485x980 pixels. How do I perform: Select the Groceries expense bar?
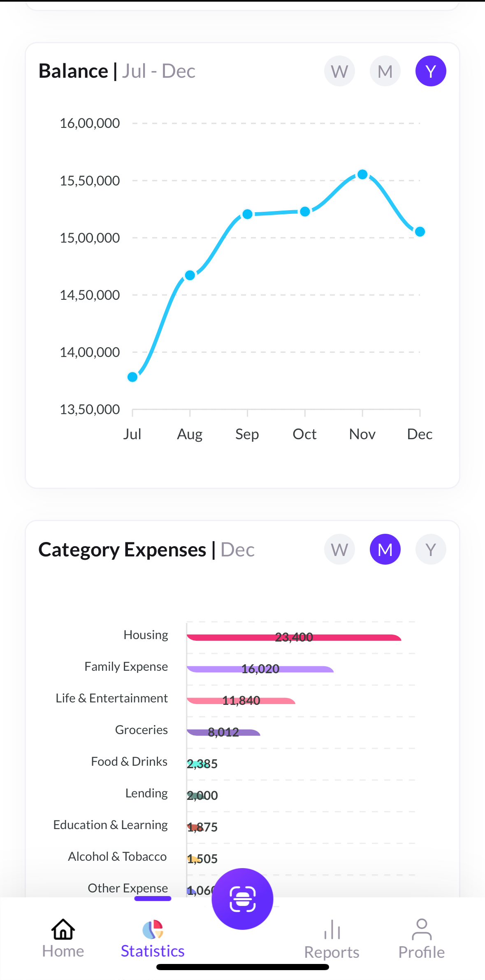pyautogui.click(x=223, y=732)
